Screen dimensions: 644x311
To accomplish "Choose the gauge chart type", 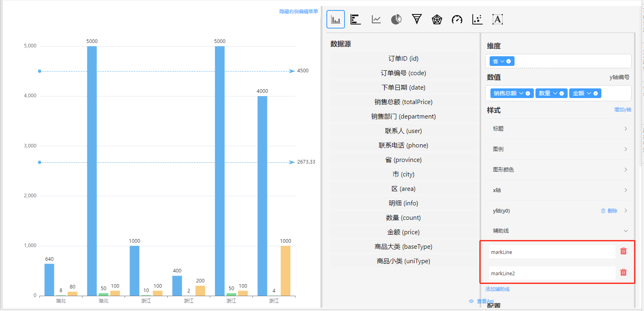I will click(x=457, y=19).
